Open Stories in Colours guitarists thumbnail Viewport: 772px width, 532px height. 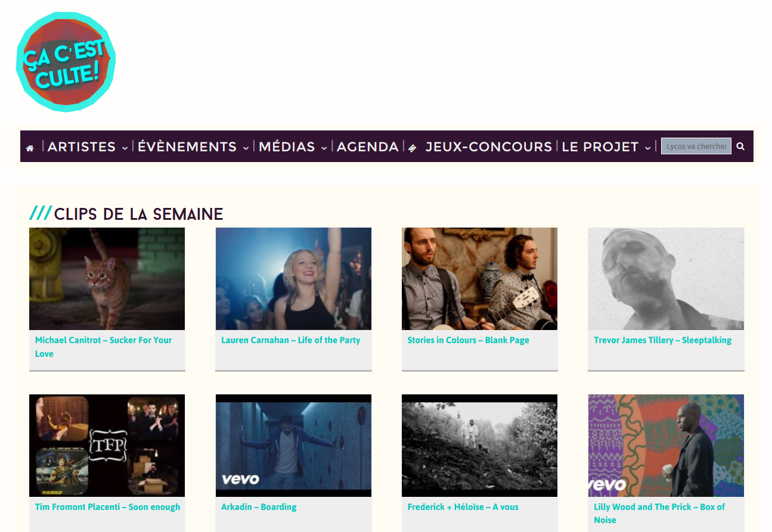[480, 279]
